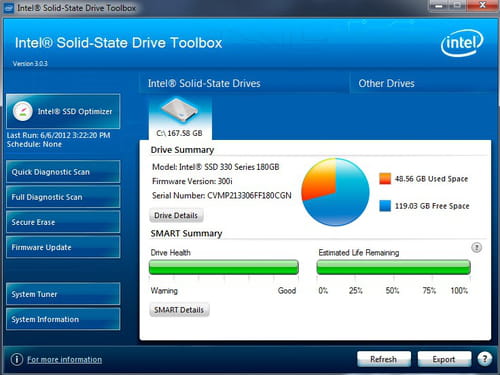Click the SMART Summary help icon

pos(477,248)
